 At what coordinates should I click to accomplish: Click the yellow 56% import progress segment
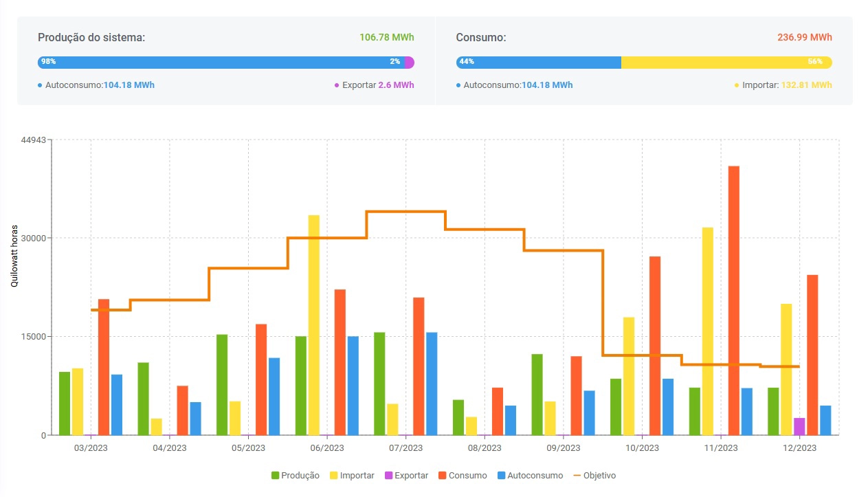[x=726, y=63]
